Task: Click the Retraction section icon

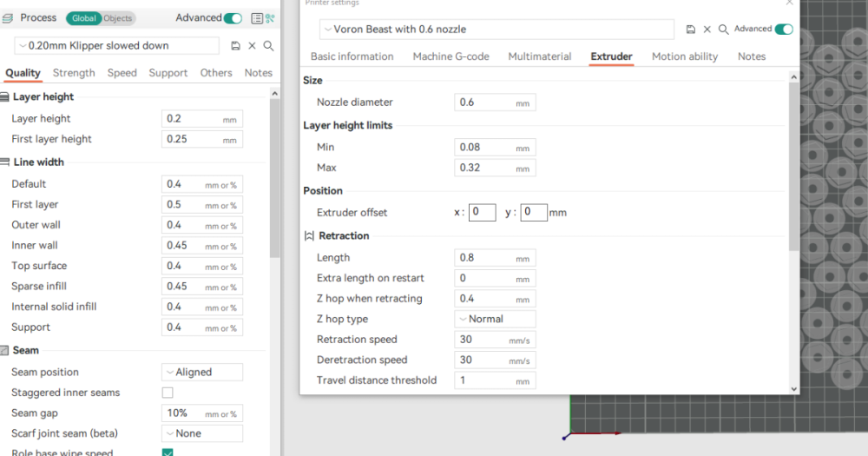Action: tap(309, 236)
